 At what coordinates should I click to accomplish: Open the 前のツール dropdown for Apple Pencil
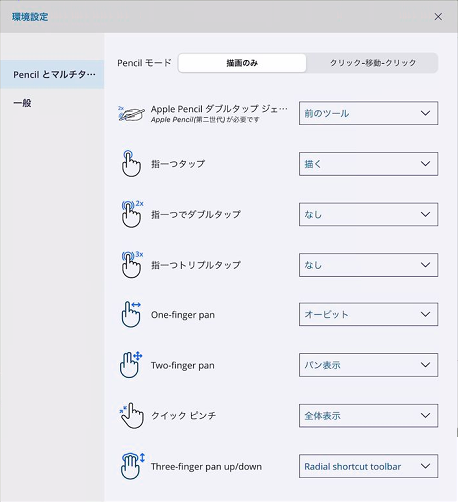[x=368, y=113]
